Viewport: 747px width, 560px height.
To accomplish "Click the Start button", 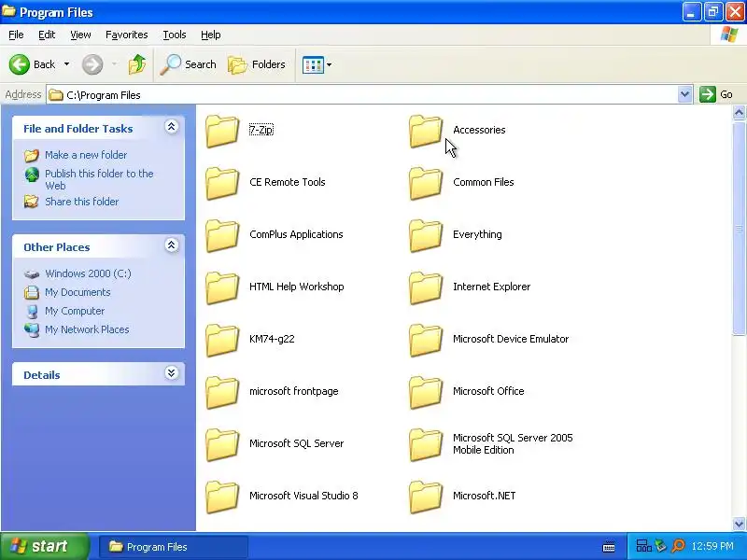I will tap(44, 546).
